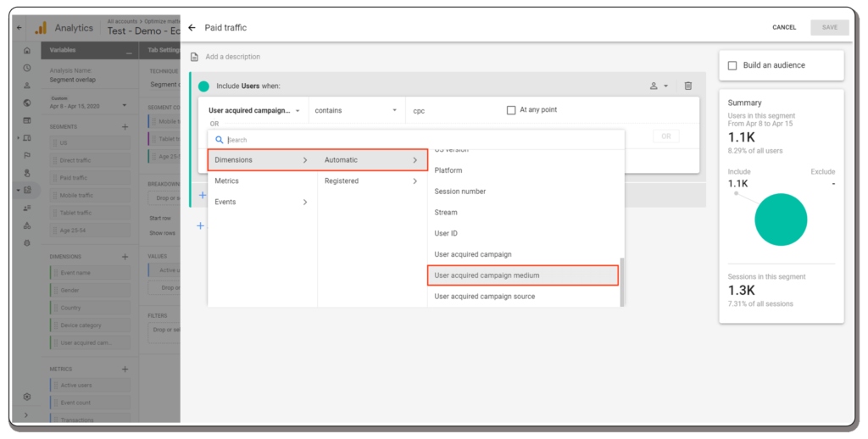Choose Stream dimension
This screenshot has height=439, width=868.
coord(524,213)
